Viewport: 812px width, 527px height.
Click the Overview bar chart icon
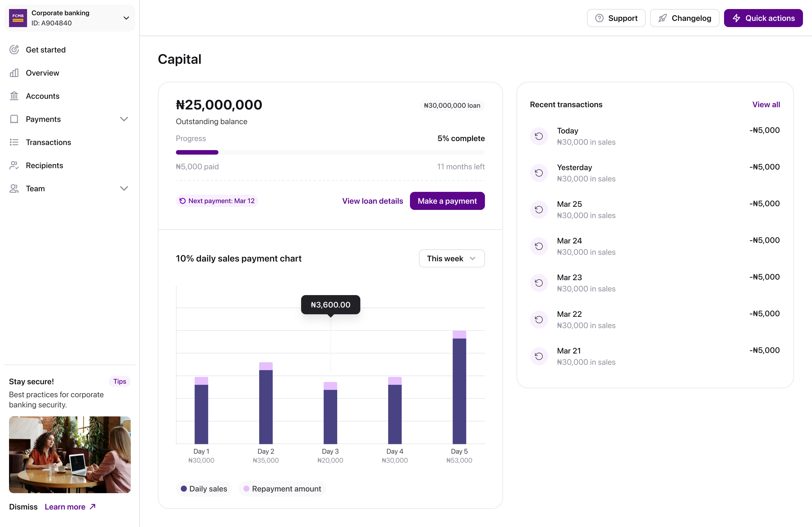point(14,73)
